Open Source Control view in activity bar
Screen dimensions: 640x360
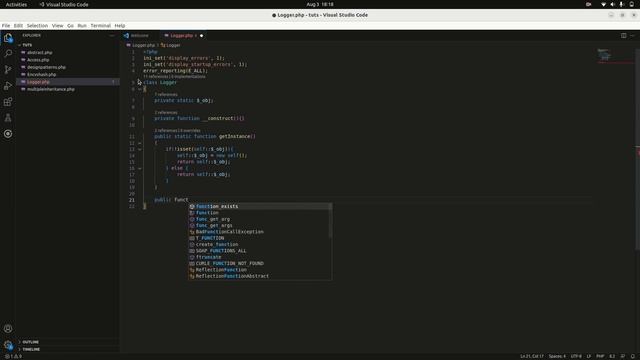(x=8, y=69)
